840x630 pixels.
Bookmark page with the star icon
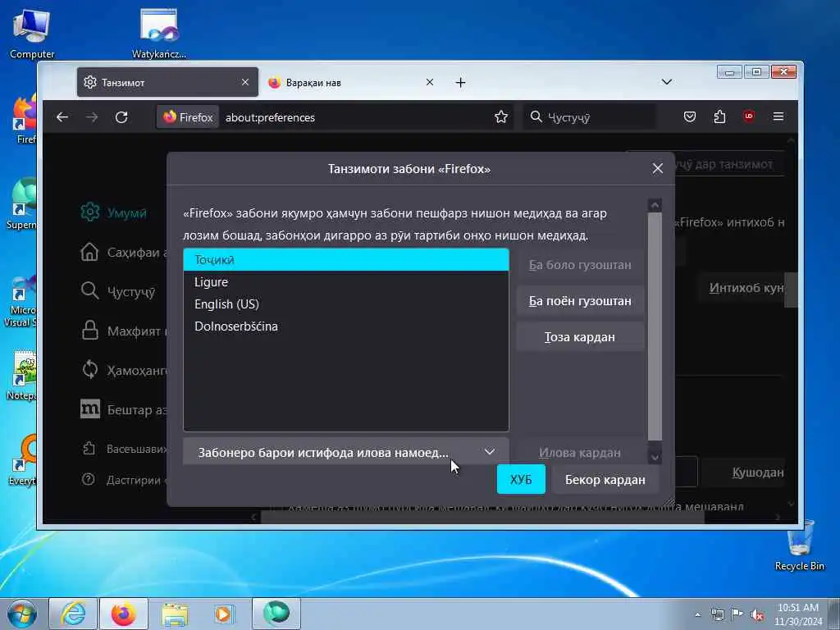[x=501, y=116]
